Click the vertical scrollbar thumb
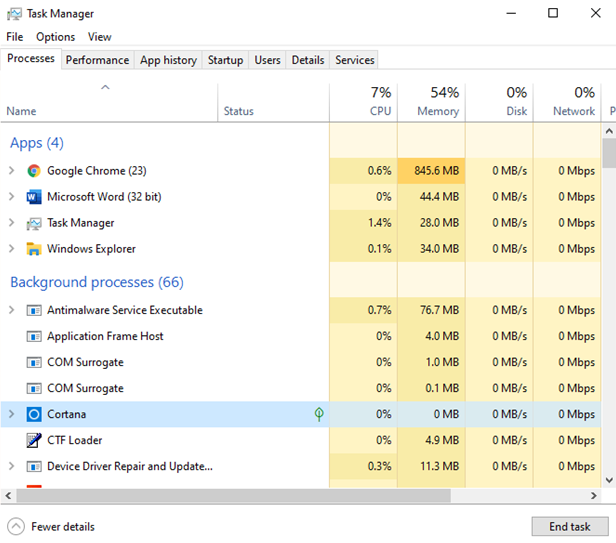Screen dimensions: 616x543 (x=609, y=153)
